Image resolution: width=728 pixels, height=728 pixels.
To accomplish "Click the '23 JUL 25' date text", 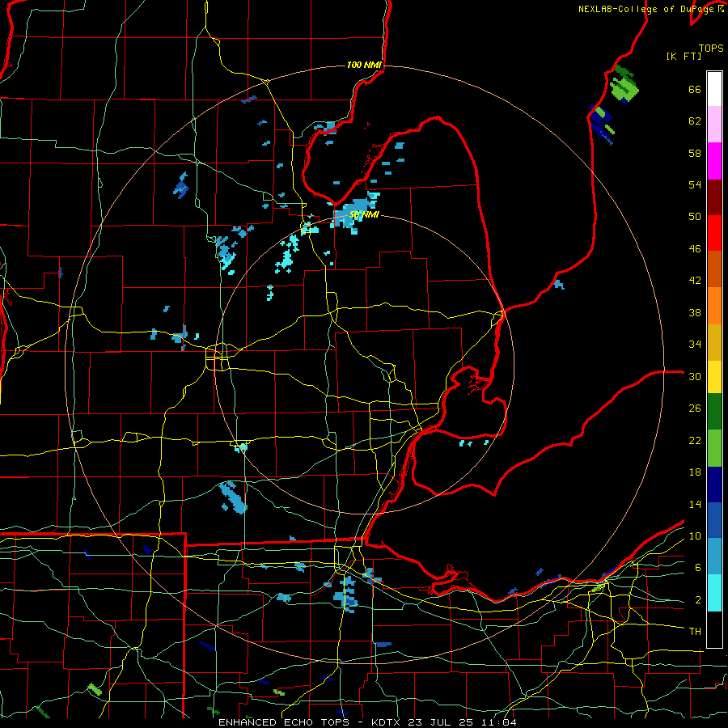I will click(x=440, y=722).
